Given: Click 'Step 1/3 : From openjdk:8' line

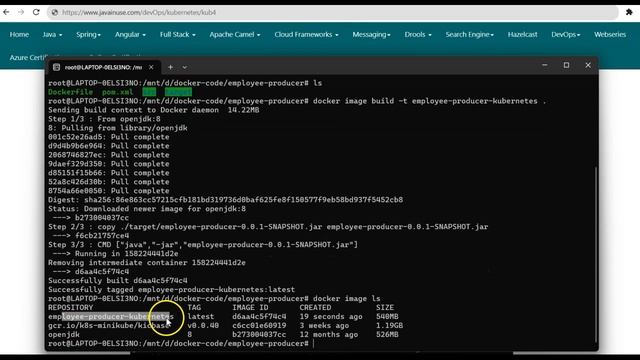Looking at the screenshot, I should [x=104, y=119].
